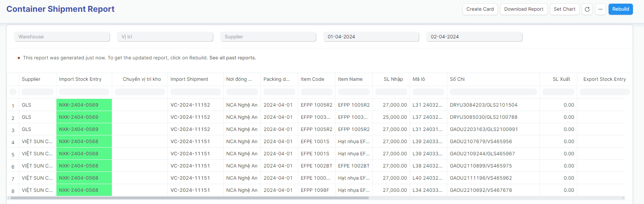Click the Create Card button
The height and width of the screenshot is (204, 644).
[x=480, y=9]
